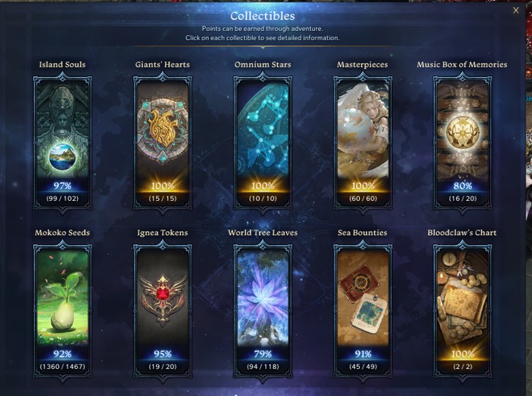This screenshot has height=396, width=532.
Task: Click the Bloodclaw's Chart title label
Action: point(462,232)
